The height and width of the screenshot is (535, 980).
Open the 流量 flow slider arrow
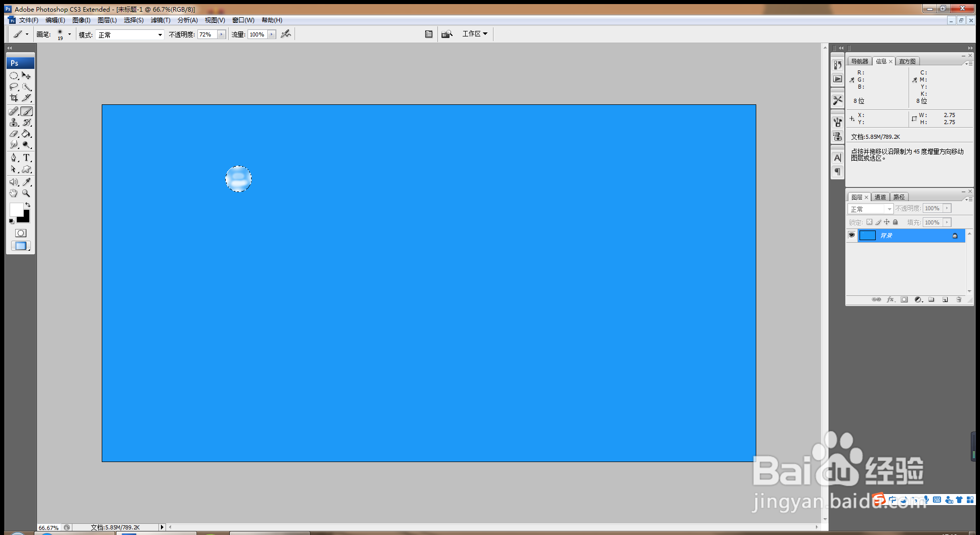(x=272, y=34)
